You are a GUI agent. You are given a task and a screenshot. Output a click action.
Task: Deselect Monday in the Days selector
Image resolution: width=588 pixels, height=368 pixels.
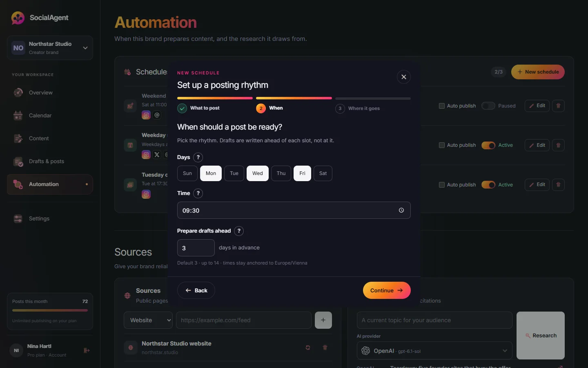211,173
